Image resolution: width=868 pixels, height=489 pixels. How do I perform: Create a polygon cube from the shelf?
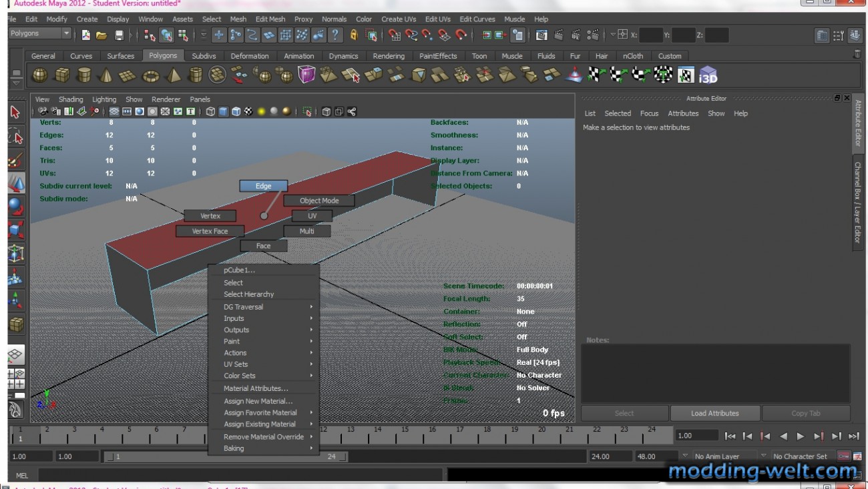tap(62, 75)
